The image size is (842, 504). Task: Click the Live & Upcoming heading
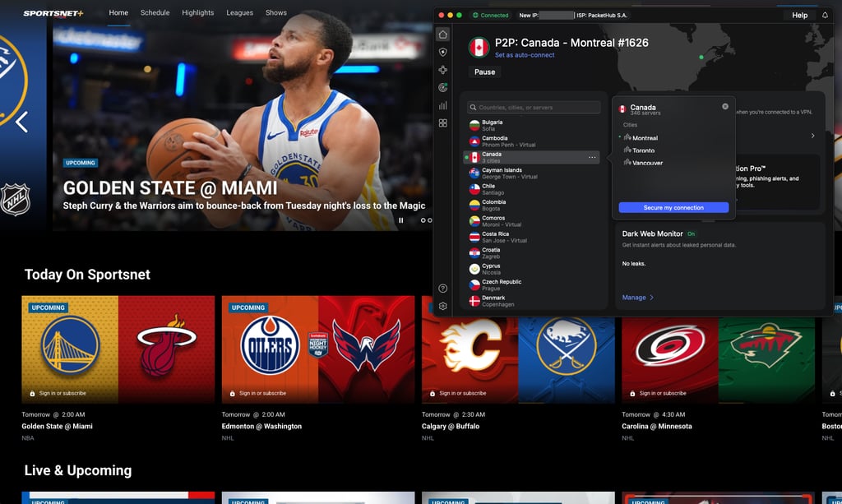pyautogui.click(x=78, y=470)
